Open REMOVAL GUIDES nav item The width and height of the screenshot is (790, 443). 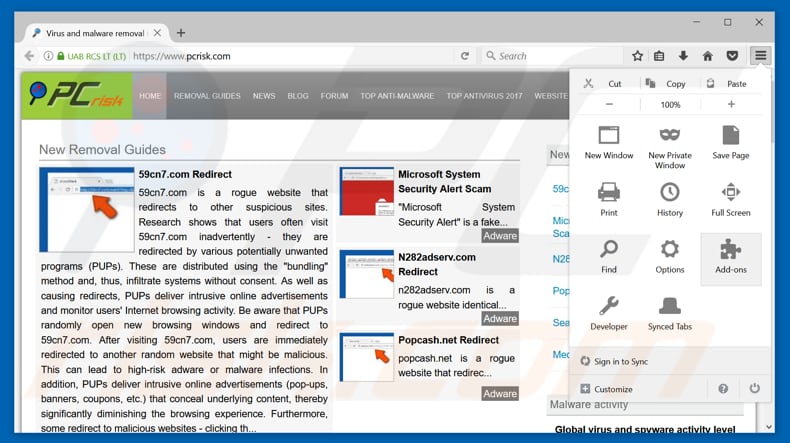pos(207,96)
